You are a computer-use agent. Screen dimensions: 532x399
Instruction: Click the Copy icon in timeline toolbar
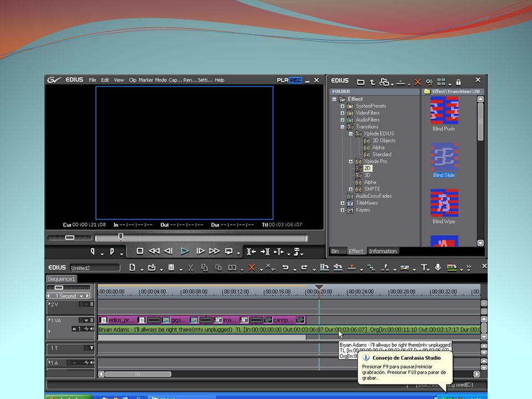204,268
